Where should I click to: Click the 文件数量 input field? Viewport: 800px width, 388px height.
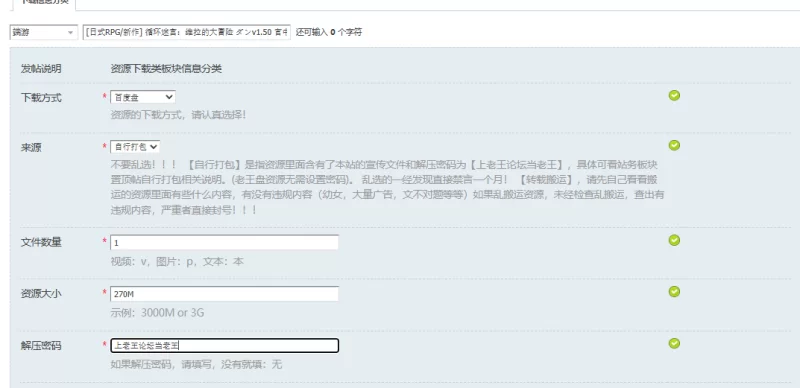(224, 242)
